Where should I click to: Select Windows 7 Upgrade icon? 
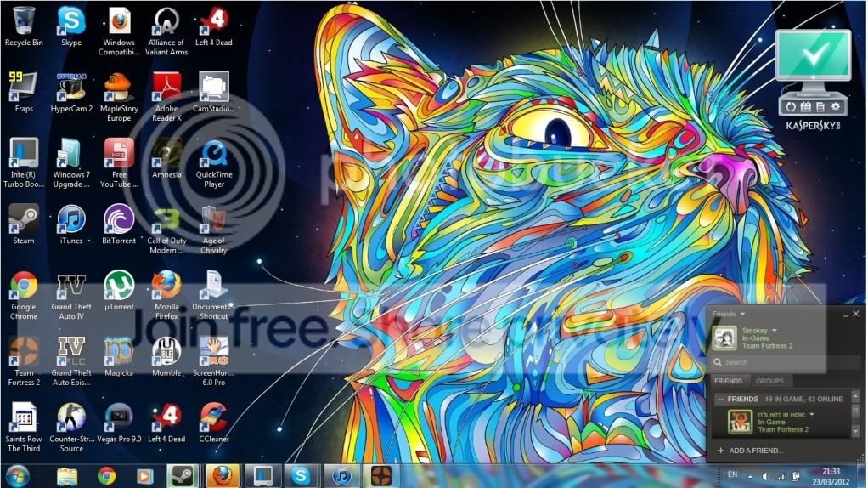click(x=71, y=163)
